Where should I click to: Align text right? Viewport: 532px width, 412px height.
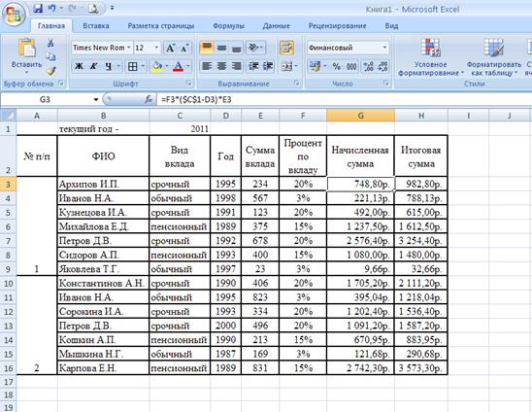pyautogui.click(x=236, y=66)
